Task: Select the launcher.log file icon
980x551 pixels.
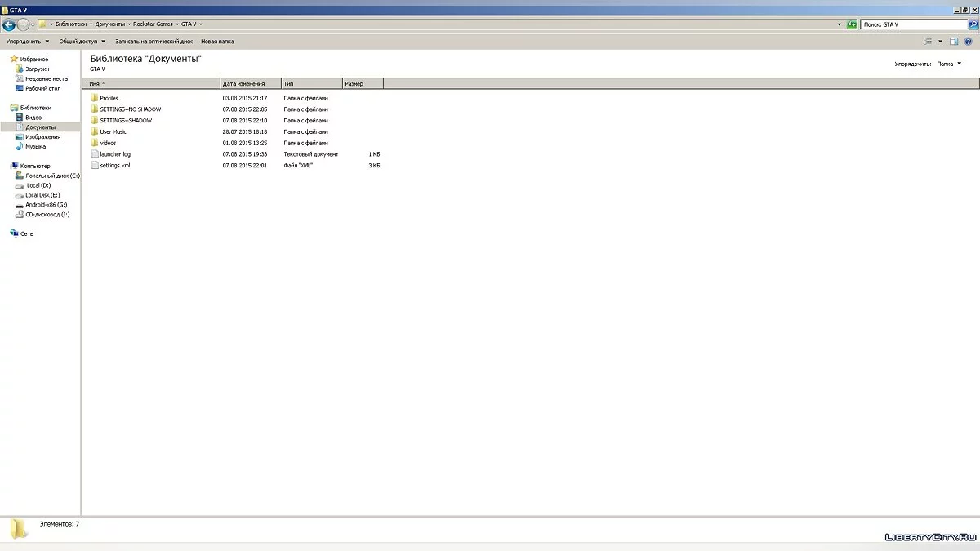Action: (95, 154)
